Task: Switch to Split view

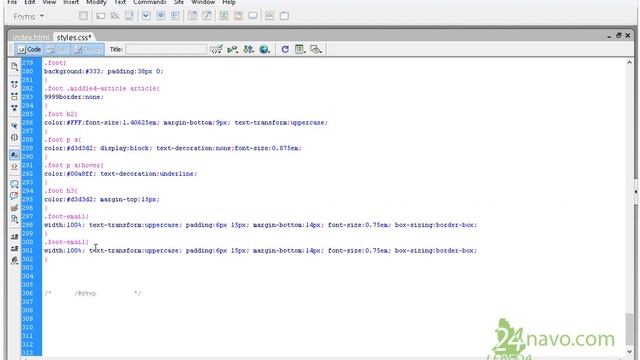Action: point(57,49)
